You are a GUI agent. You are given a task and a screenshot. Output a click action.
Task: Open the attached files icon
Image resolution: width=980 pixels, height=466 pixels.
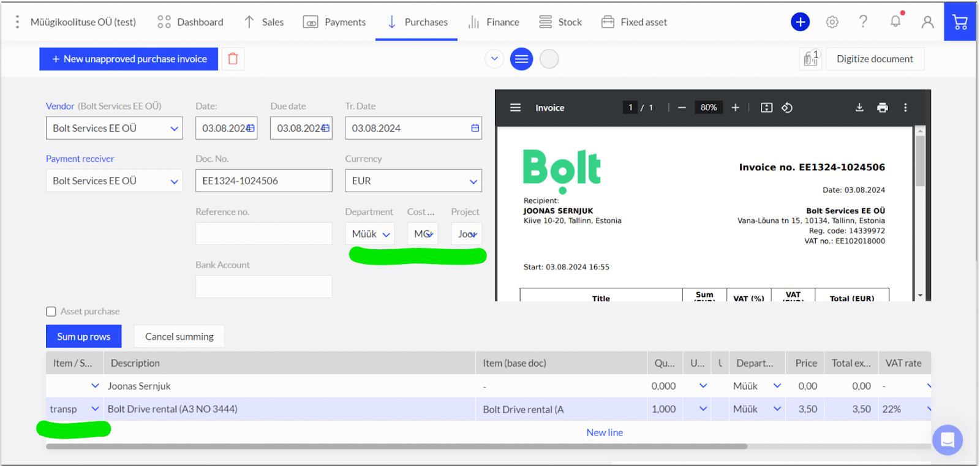click(x=810, y=59)
